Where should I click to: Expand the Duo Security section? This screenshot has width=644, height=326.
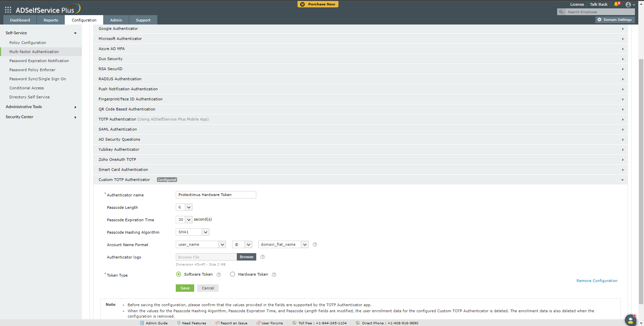point(360,59)
